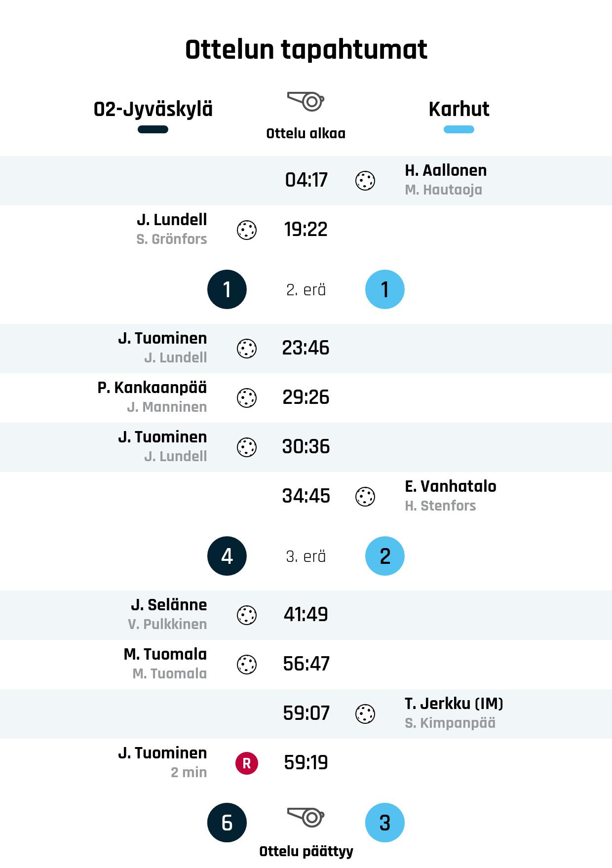Click the goal ball icon at 19:22

coord(247,230)
